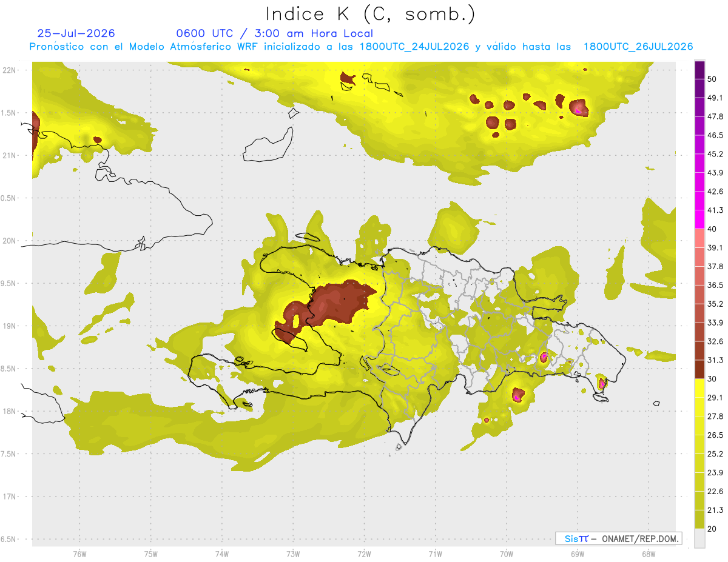The image size is (728, 562).
Task: Click the "42.6" value on the color scale
Action: pyautogui.click(x=715, y=192)
